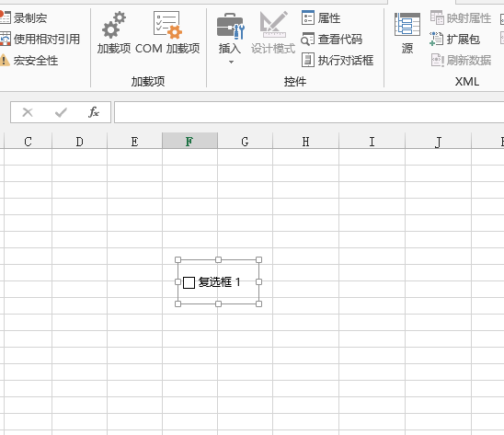Click the 插入 toolbox controls icon
Viewport: 504px width, 435px height.
tap(230, 26)
